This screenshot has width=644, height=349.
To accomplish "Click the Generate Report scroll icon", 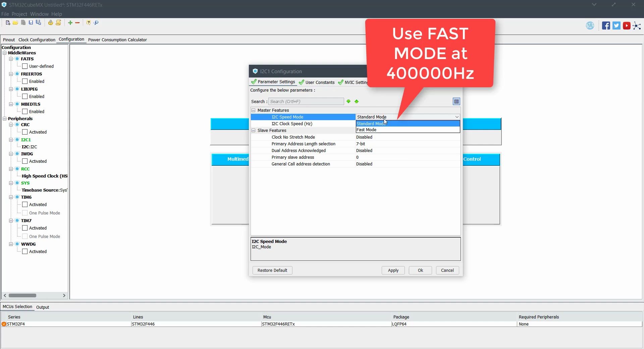I will point(58,22).
